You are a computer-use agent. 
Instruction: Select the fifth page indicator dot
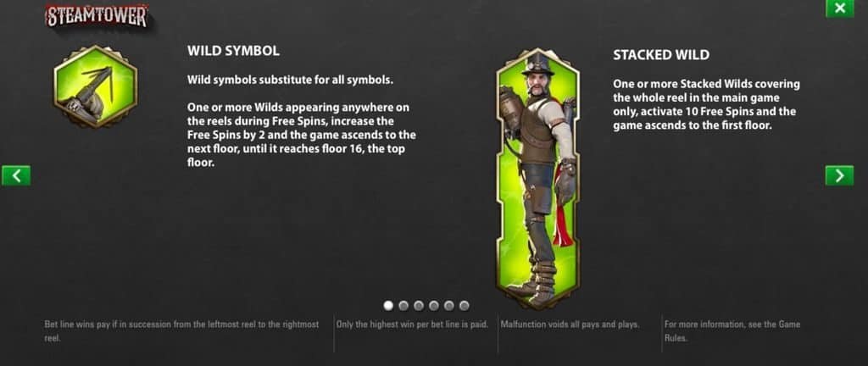click(449, 305)
